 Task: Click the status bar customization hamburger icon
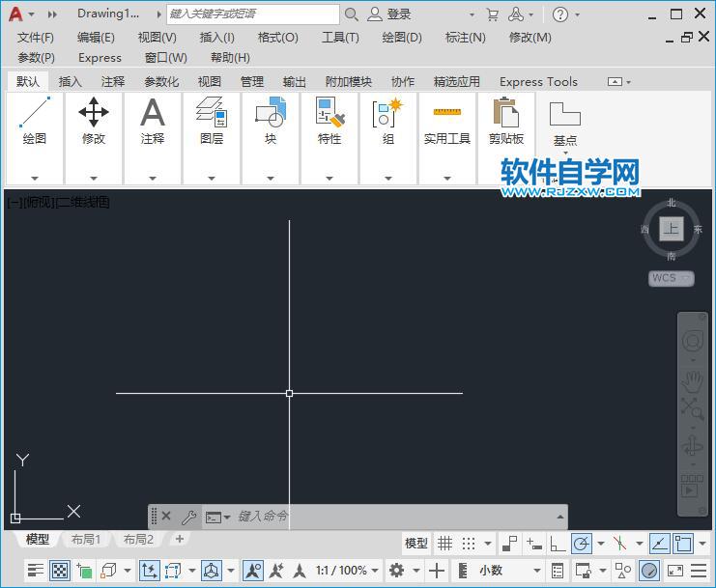699,571
